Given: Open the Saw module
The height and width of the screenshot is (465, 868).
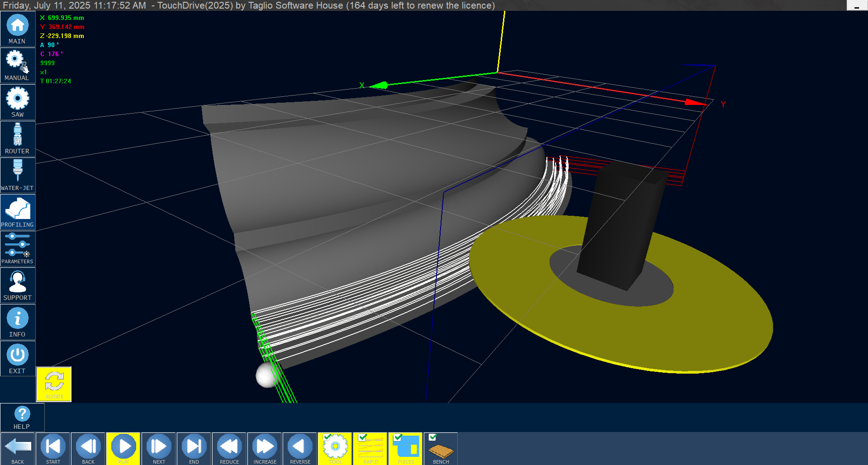Looking at the screenshot, I should pos(18,102).
